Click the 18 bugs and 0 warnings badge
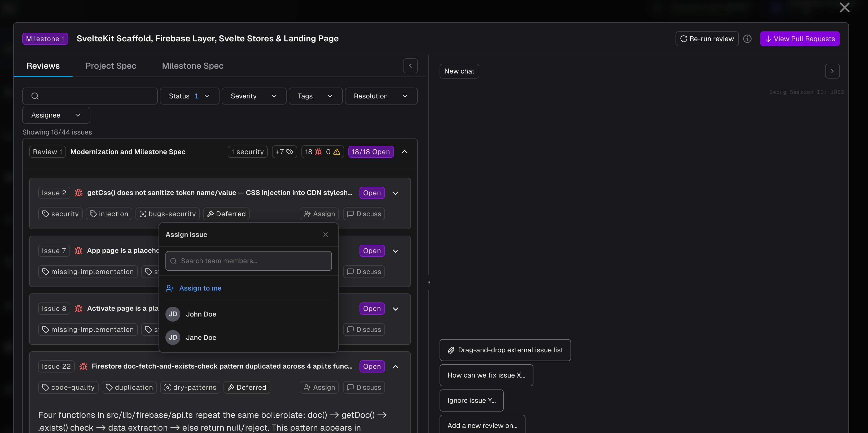 coord(322,152)
